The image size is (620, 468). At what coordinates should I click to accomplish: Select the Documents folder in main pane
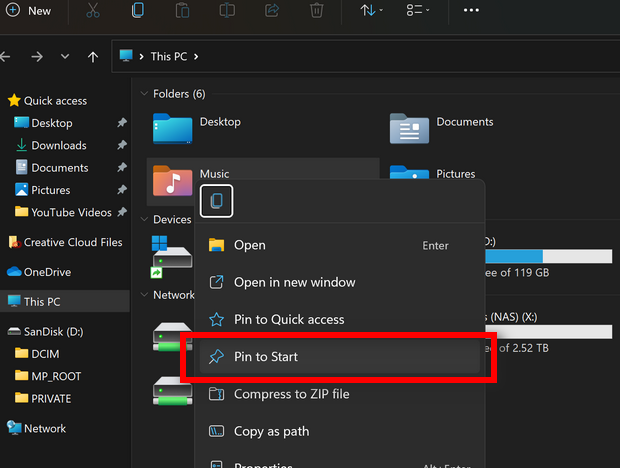tap(441, 129)
